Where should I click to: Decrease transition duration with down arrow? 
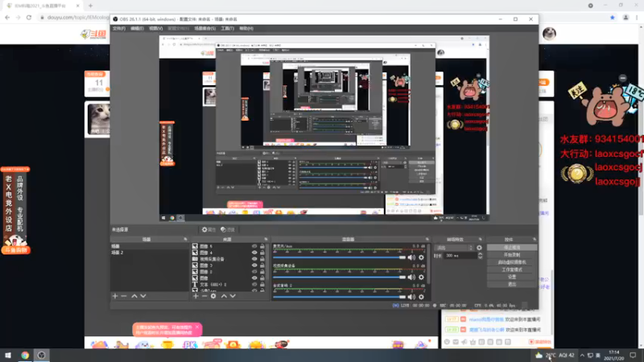coord(480,257)
